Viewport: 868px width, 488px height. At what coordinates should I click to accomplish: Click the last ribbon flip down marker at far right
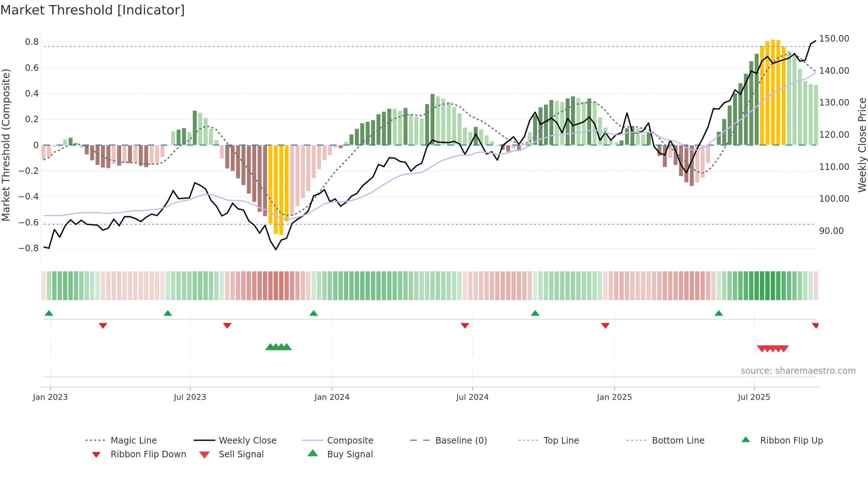coord(815,326)
